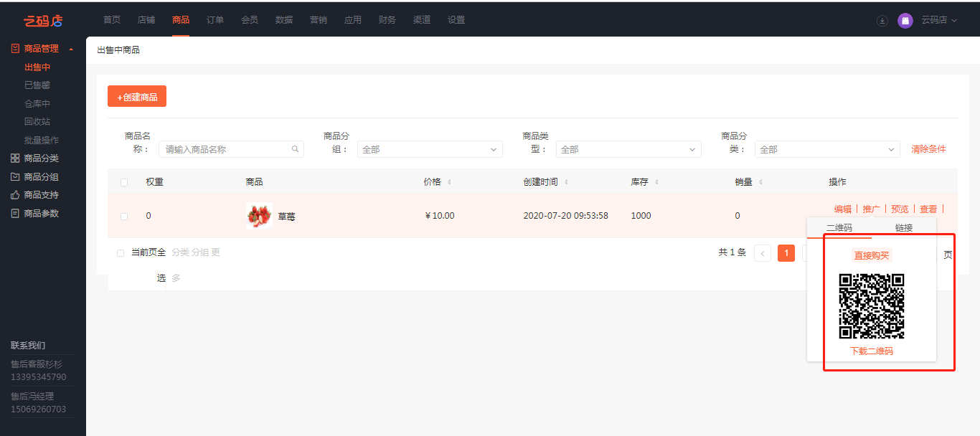This screenshot has height=436, width=980.
Task: Switch to the 链接 tab
Action: (904, 228)
